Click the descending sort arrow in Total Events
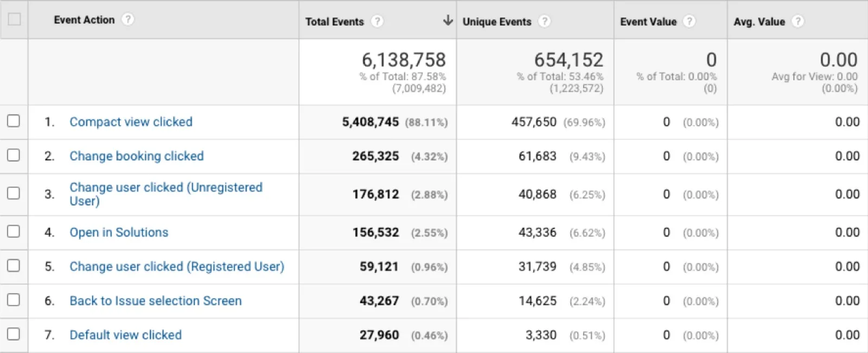Image resolution: width=868 pixels, height=353 pixels. 448,21
